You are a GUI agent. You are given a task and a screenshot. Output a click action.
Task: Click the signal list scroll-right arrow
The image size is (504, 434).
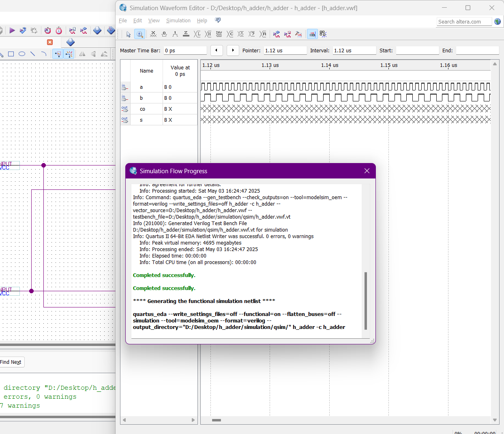point(193,420)
